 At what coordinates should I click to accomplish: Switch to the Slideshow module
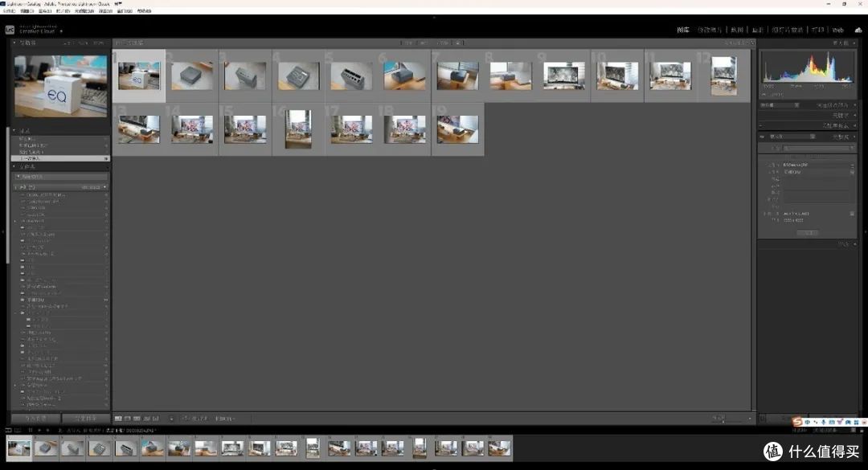pyautogui.click(x=787, y=30)
